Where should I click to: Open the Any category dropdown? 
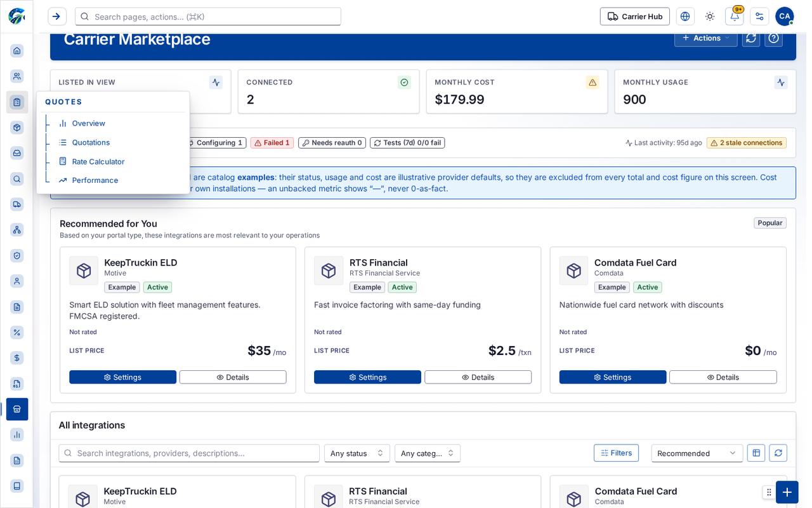pos(428,453)
